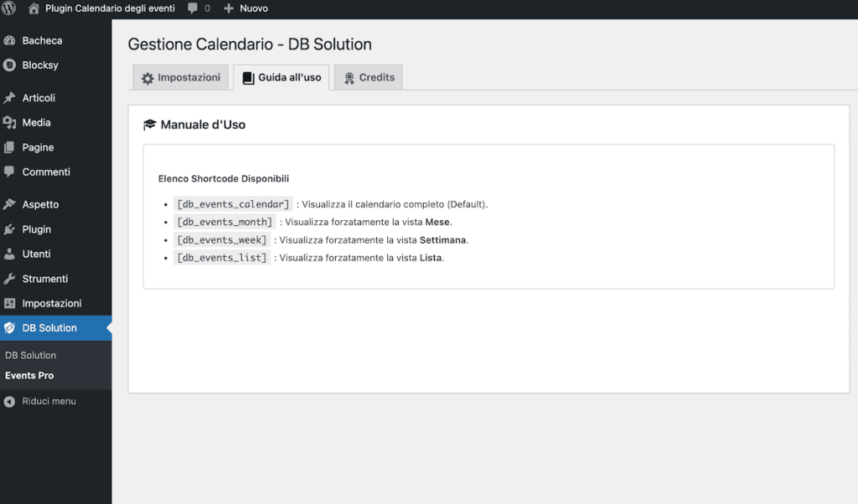This screenshot has height=504, width=858.
Task: Click the sidebar Impostazioni settings icon
Action: point(9,303)
